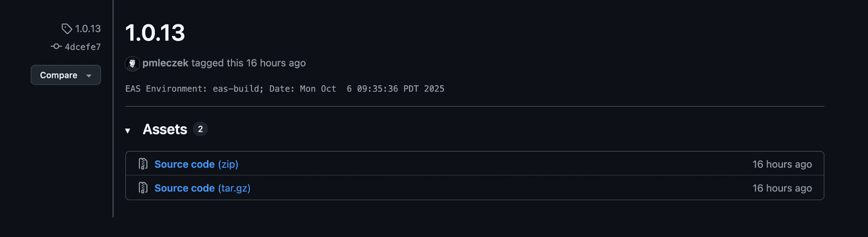Click the commit icon beside 4dcefe7
This screenshot has height=237, width=868.
[56, 47]
